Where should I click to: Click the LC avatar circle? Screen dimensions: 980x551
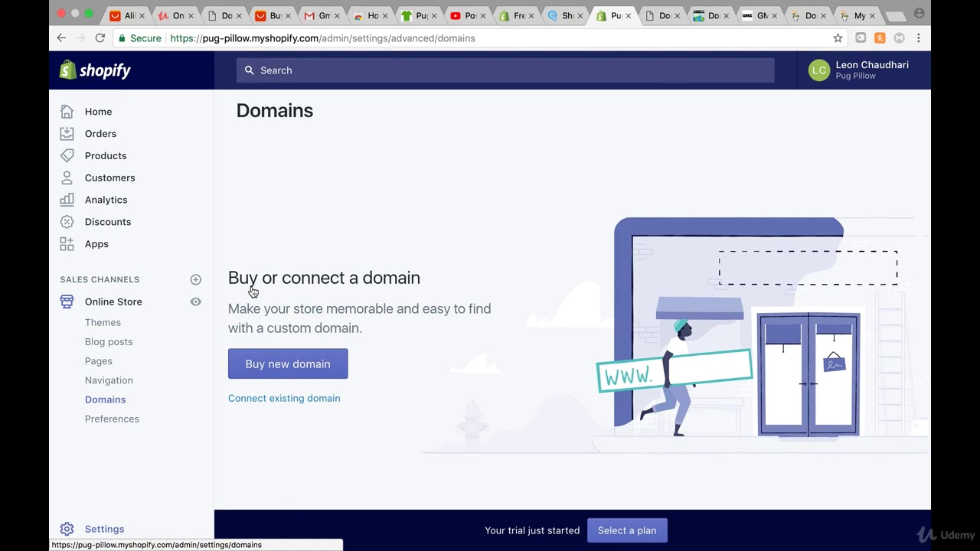[819, 70]
